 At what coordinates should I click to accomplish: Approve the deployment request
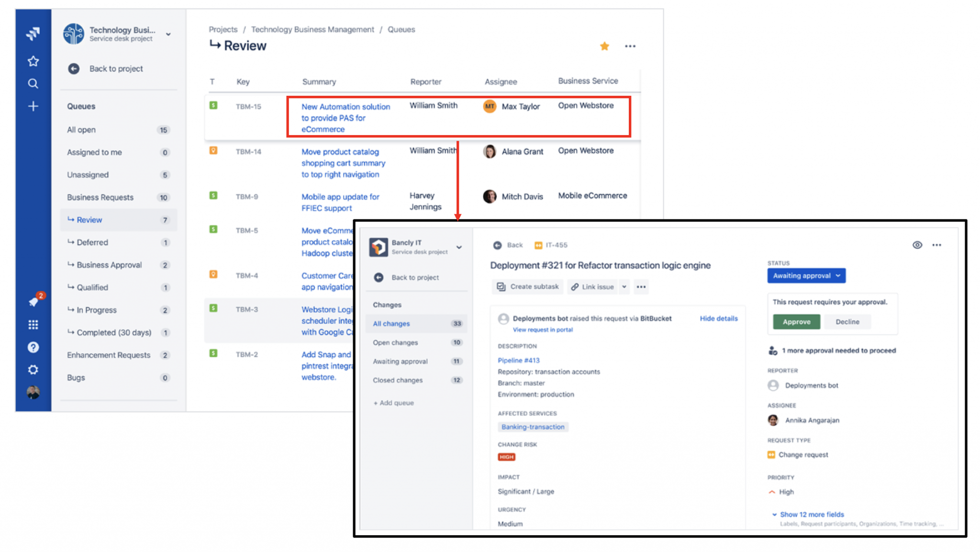(796, 322)
